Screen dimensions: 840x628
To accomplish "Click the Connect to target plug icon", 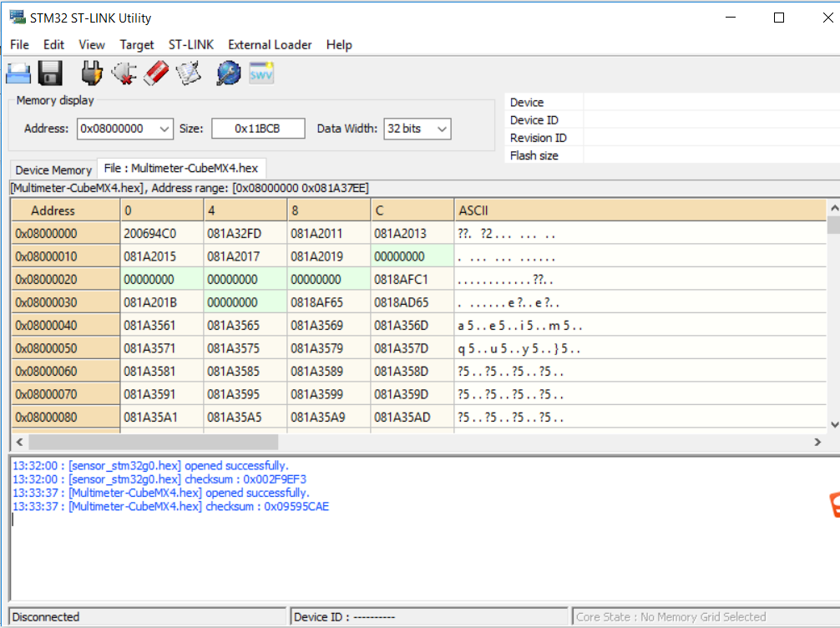I will coord(92,73).
